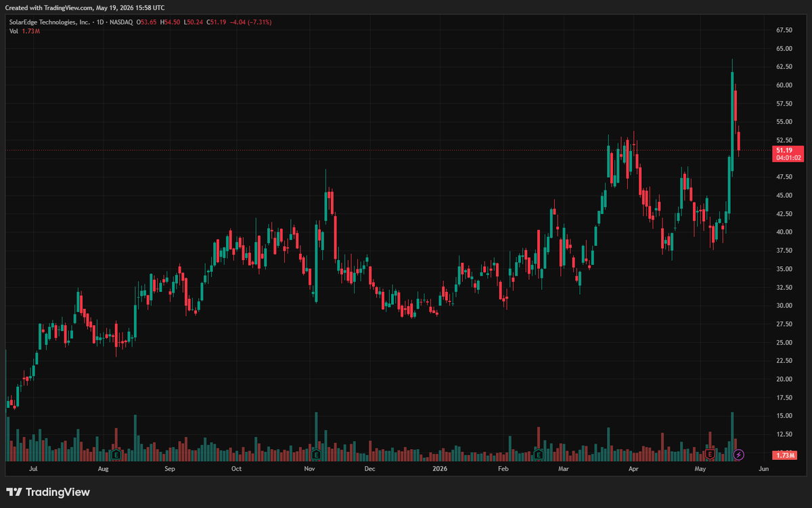Screen dimensions: 812x508
Task: Click the Oct label on time axis
Action: click(236, 468)
